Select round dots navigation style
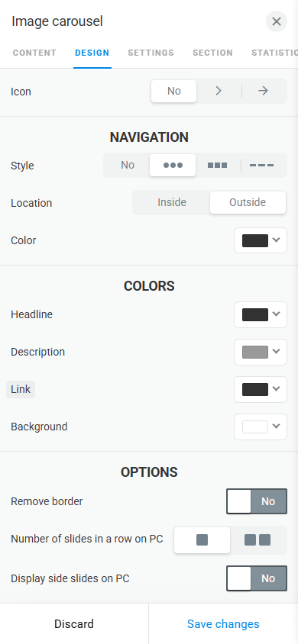This screenshot has width=298, height=644. click(x=173, y=165)
